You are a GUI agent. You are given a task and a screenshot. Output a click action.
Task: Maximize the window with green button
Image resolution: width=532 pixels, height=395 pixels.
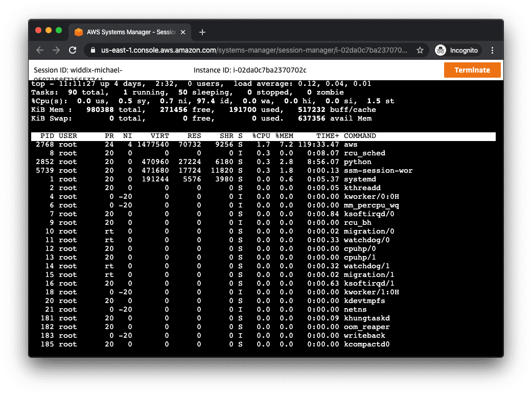coord(59,30)
